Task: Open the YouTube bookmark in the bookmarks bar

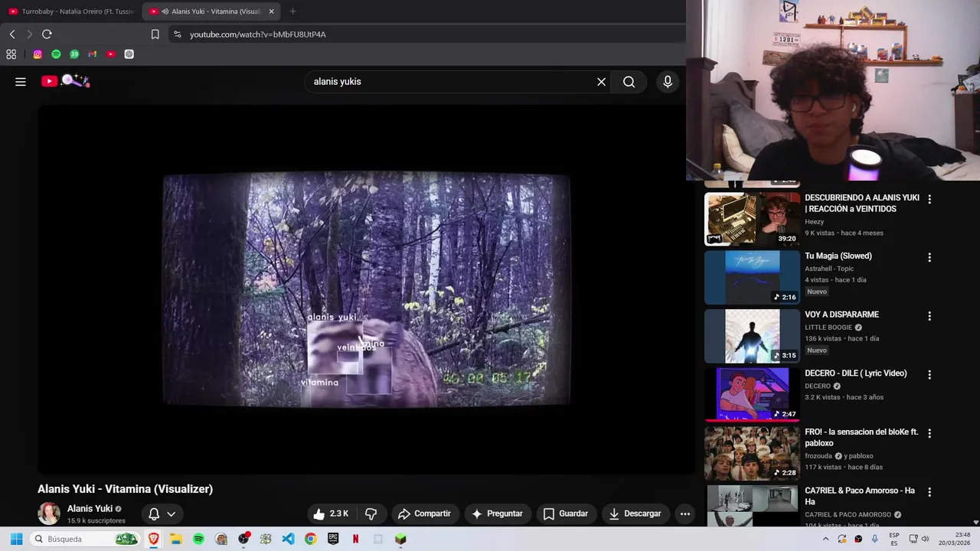Action: (111, 54)
